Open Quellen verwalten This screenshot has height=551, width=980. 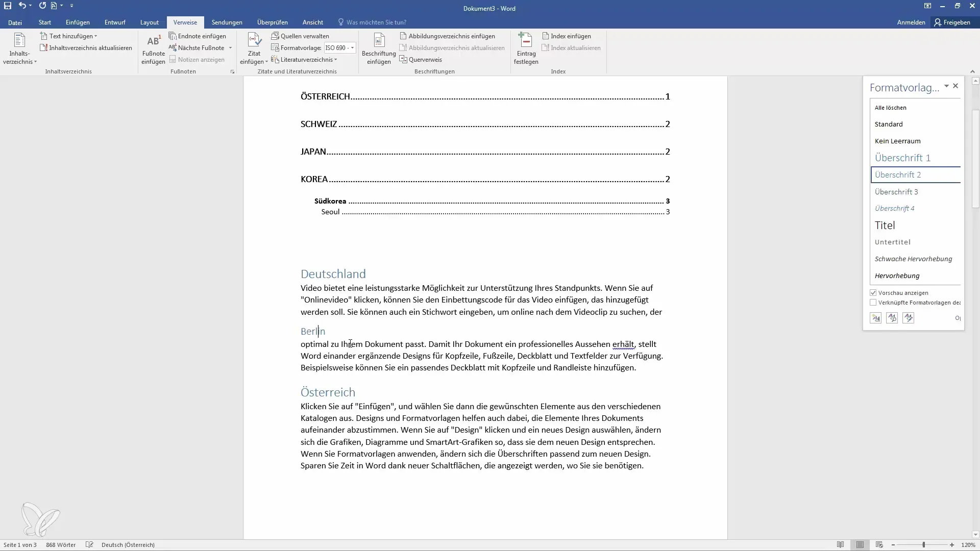tap(300, 36)
